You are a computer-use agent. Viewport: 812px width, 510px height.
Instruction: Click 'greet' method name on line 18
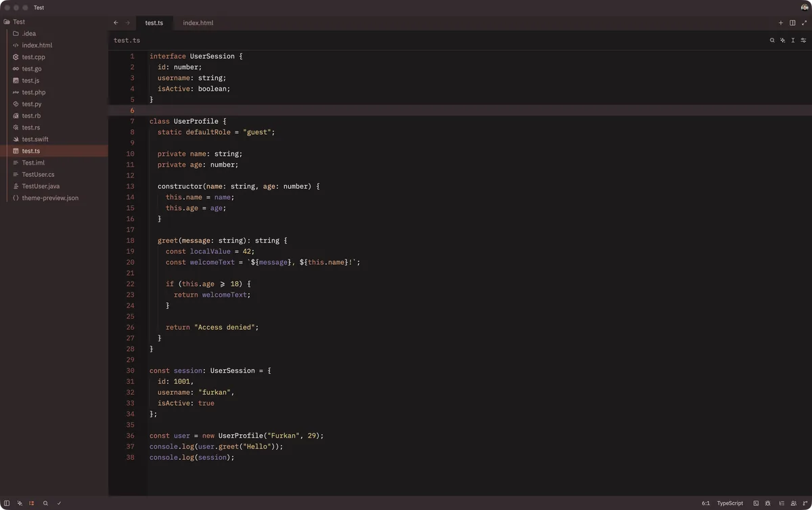(x=168, y=240)
